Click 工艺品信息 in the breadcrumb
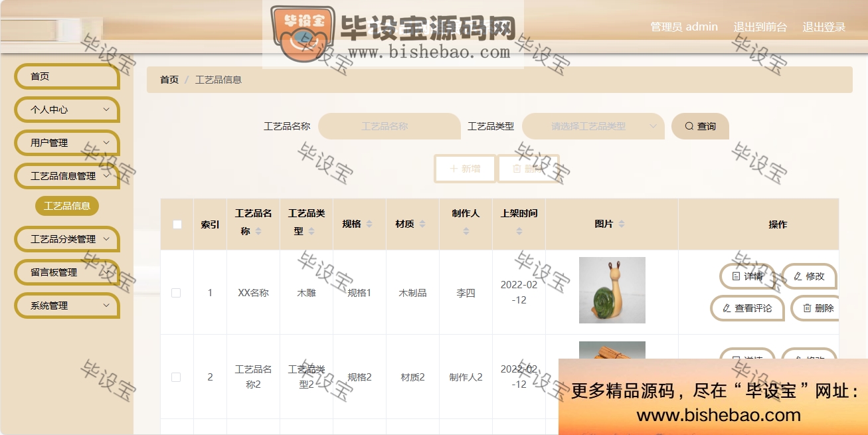The width and height of the screenshot is (868, 435). pos(218,80)
